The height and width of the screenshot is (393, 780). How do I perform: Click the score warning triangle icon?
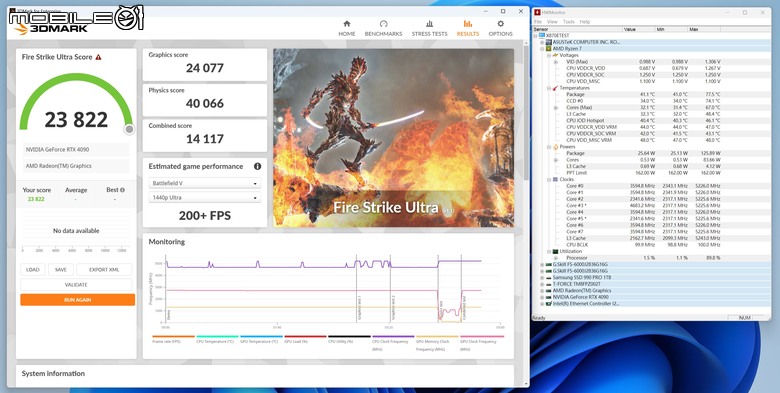point(98,57)
